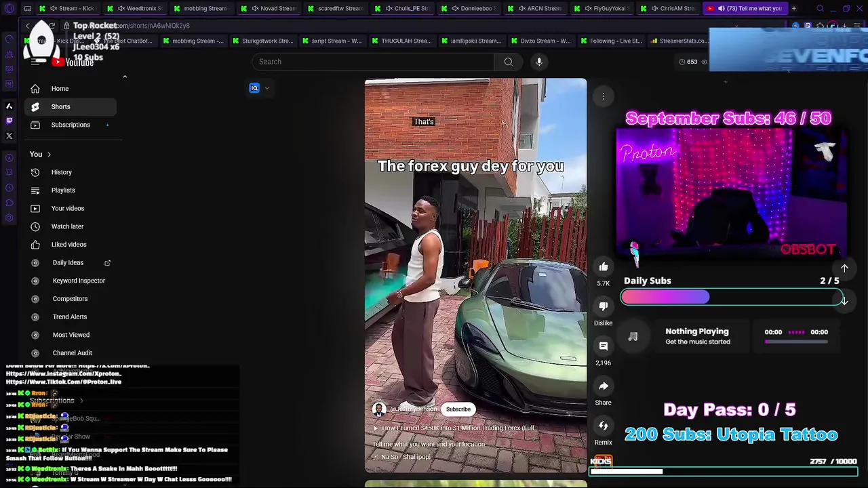
Task: Switch to the active YouTube 'Tell me what you' tab
Action: click(744, 8)
